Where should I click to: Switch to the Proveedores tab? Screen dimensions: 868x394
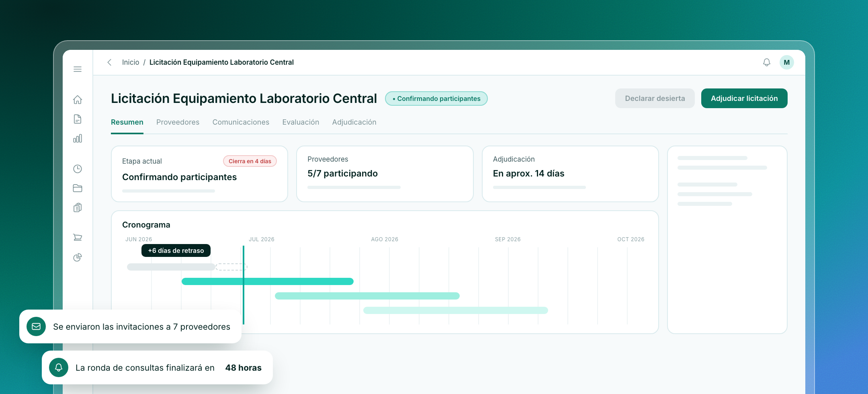click(x=178, y=122)
